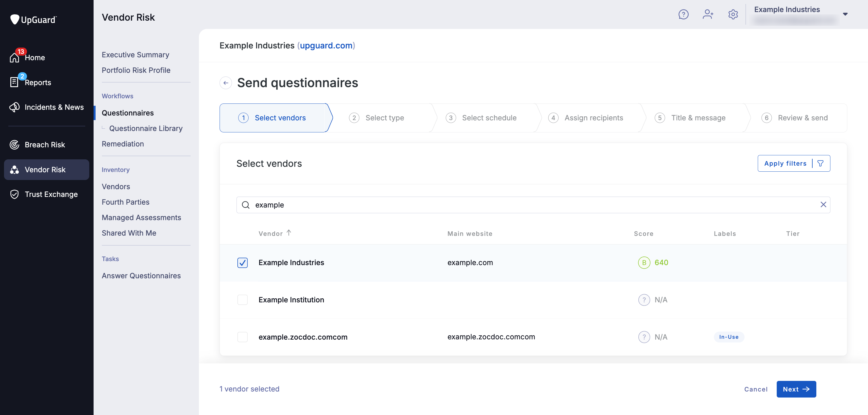Open the Home sidebar icon

[14, 57]
